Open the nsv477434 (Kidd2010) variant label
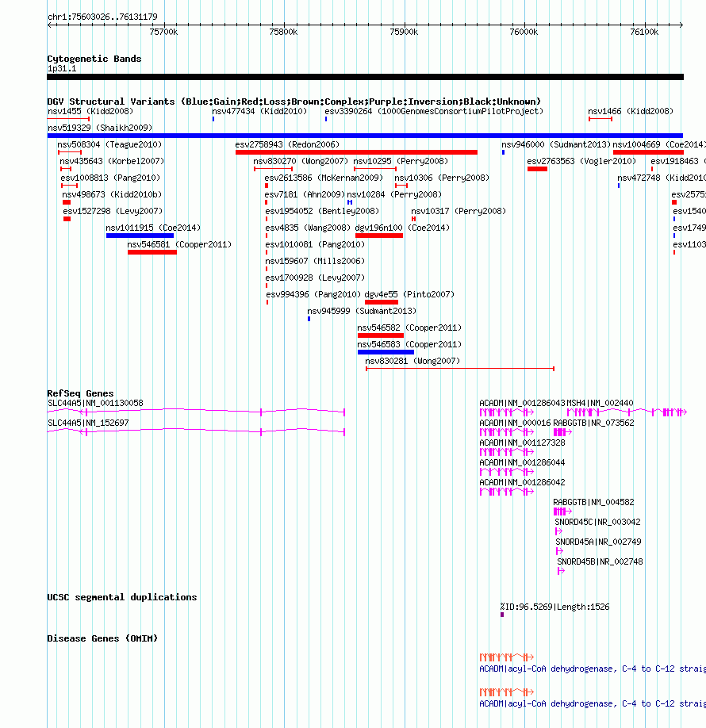This screenshot has height=728, width=706. 259,112
